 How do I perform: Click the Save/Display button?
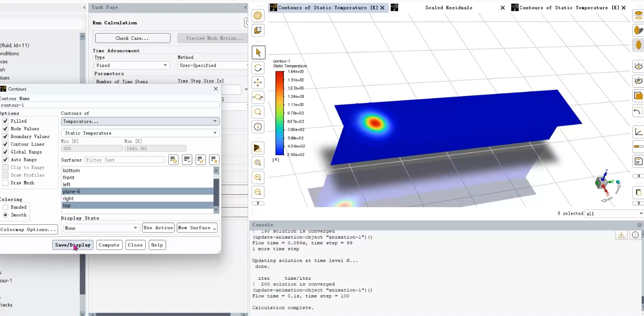(x=73, y=245)
